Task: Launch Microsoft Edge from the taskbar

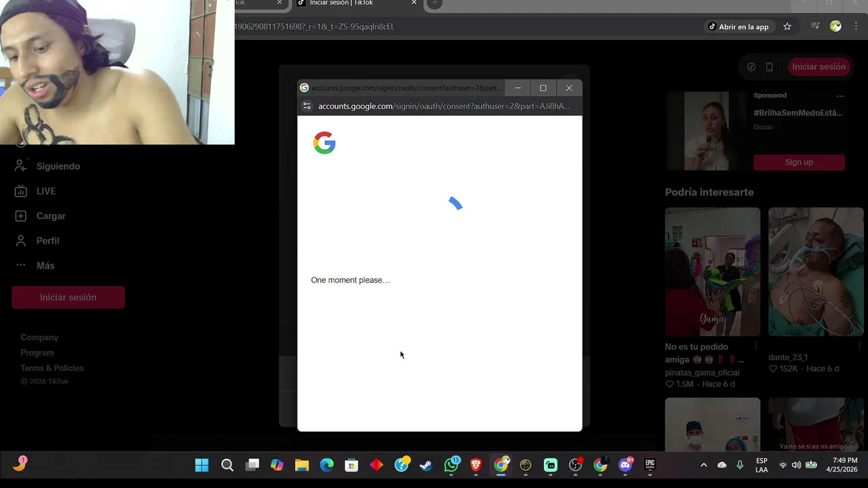Action: click(x=327, y=465)
